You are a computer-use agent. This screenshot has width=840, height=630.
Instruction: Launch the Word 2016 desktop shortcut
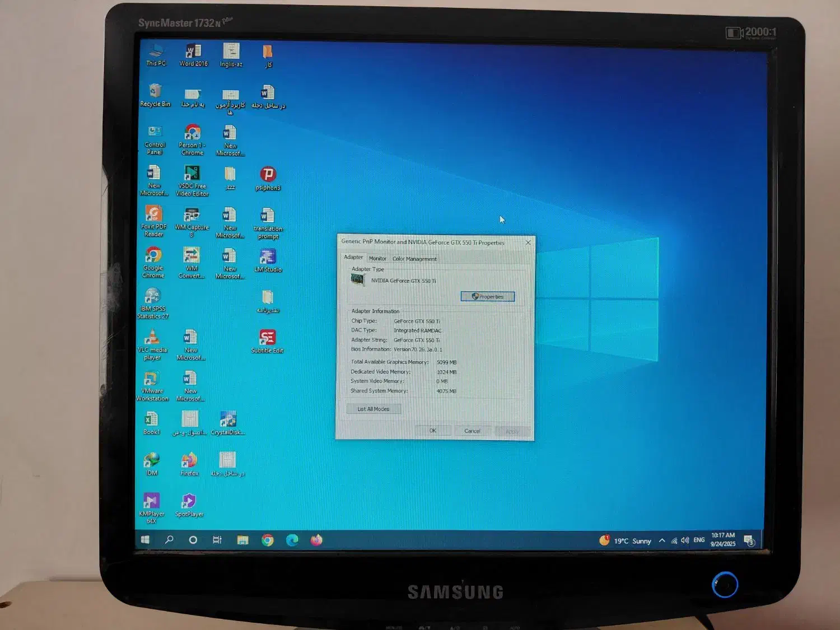[x=193, y=55]
